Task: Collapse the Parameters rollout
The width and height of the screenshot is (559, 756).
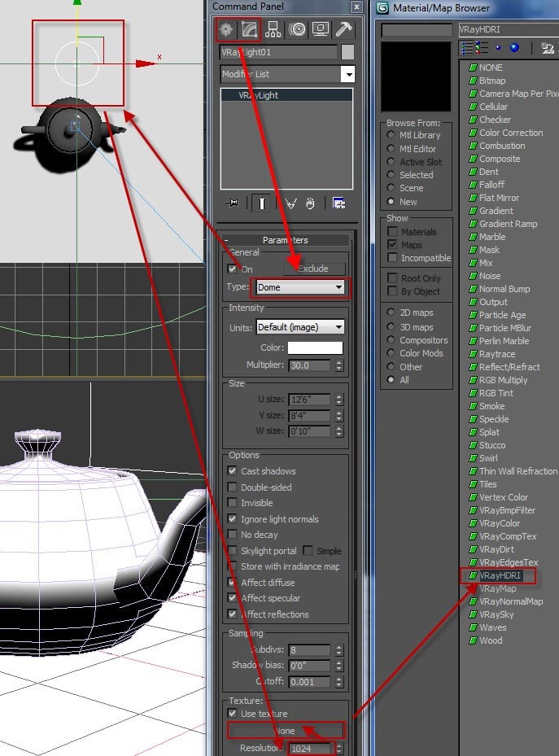Action: coord(286,240)
